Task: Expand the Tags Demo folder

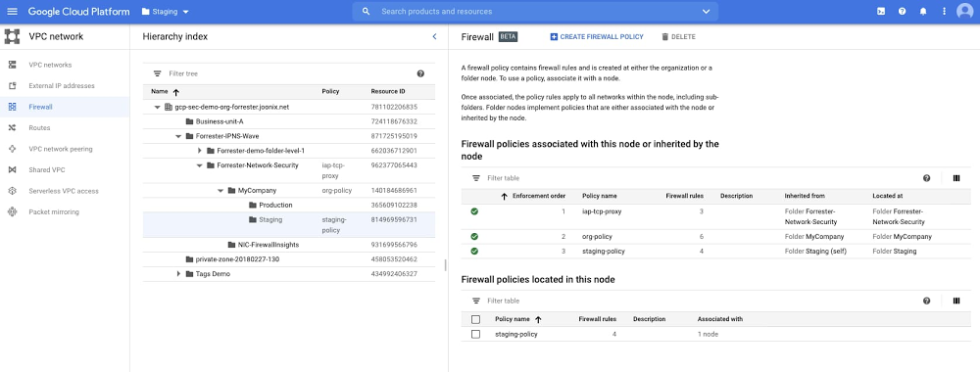Action: click(178, 274)
